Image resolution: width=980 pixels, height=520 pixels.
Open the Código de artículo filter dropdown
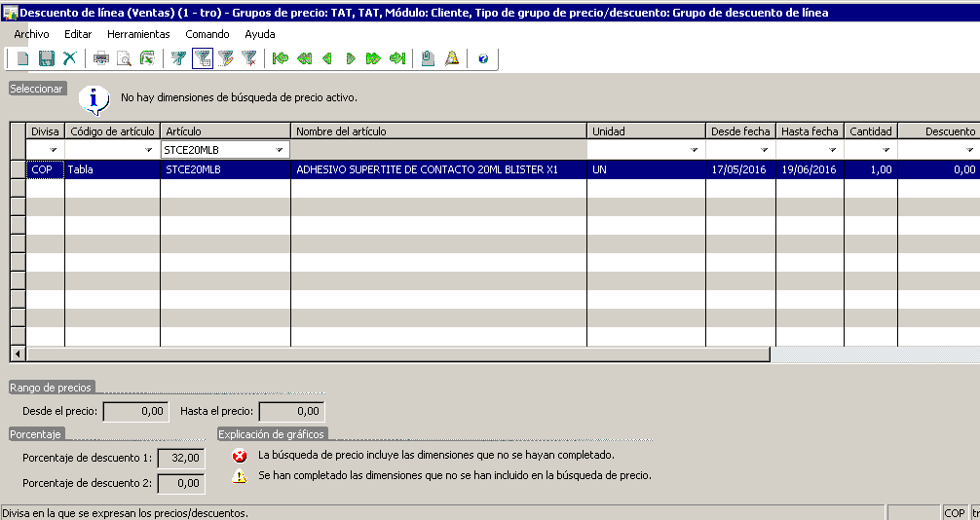(x=149, y=150)
